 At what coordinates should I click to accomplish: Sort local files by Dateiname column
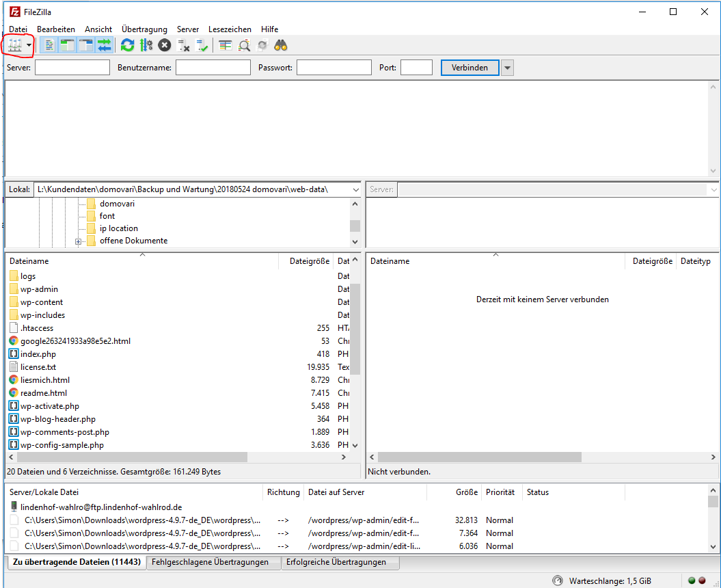tap(143, 261)
